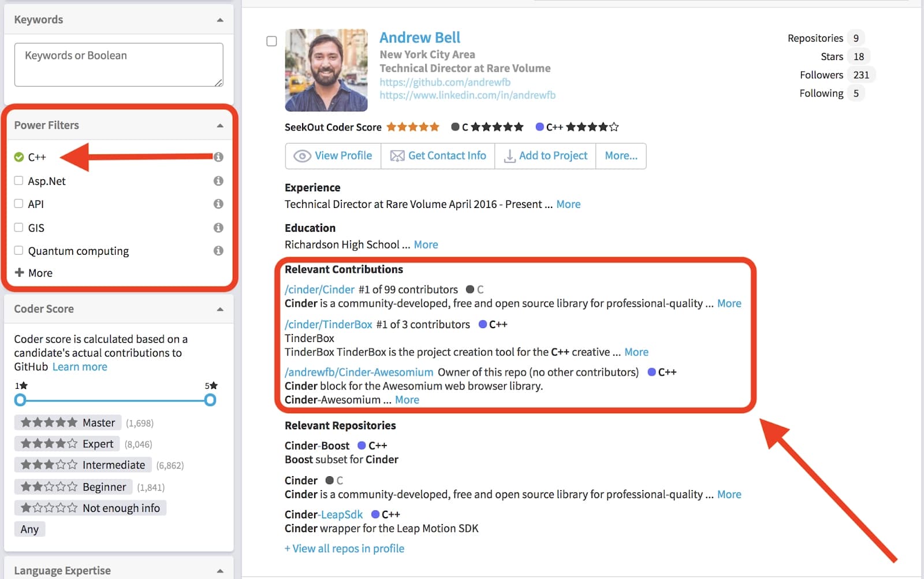The image size is (924, 579).
Task: Click Andrew Bell's profile photo
Action: click(x=326, y=70)
